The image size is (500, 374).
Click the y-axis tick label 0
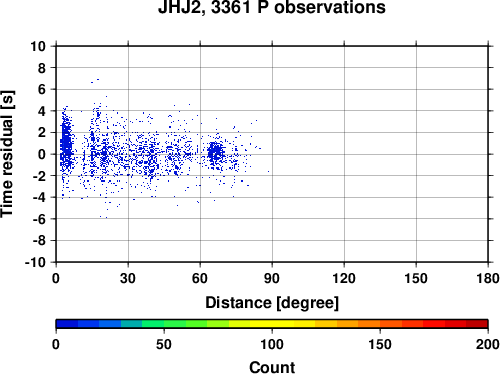click(42, 154)
